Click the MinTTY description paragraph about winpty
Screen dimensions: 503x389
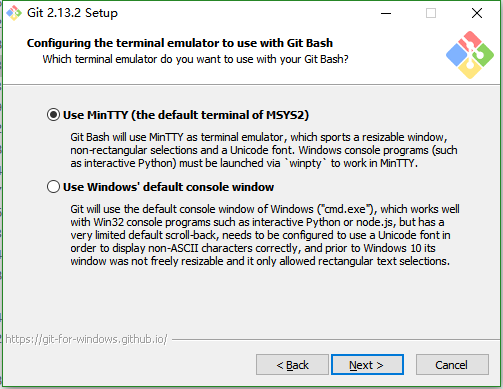point(263,150)
